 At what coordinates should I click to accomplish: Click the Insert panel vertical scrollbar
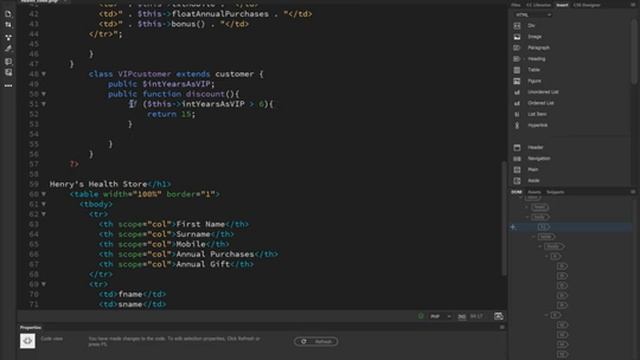point(634,51)
